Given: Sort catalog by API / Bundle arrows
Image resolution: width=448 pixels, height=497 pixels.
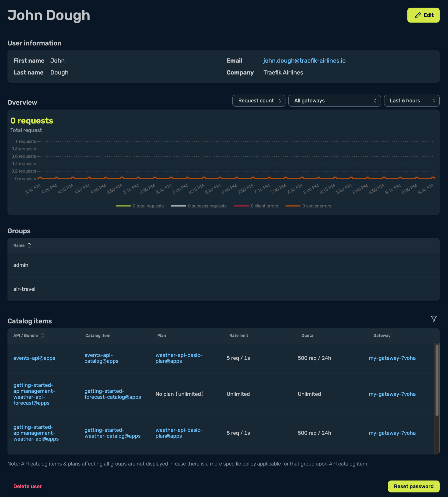Looking at the screenshot, I should point(42,335).
